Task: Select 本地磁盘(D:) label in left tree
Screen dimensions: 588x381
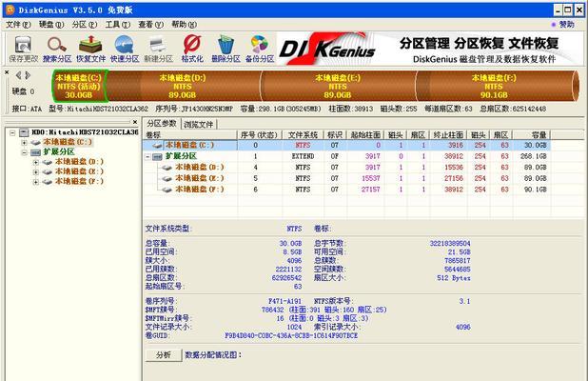Action: pos(79,162)
